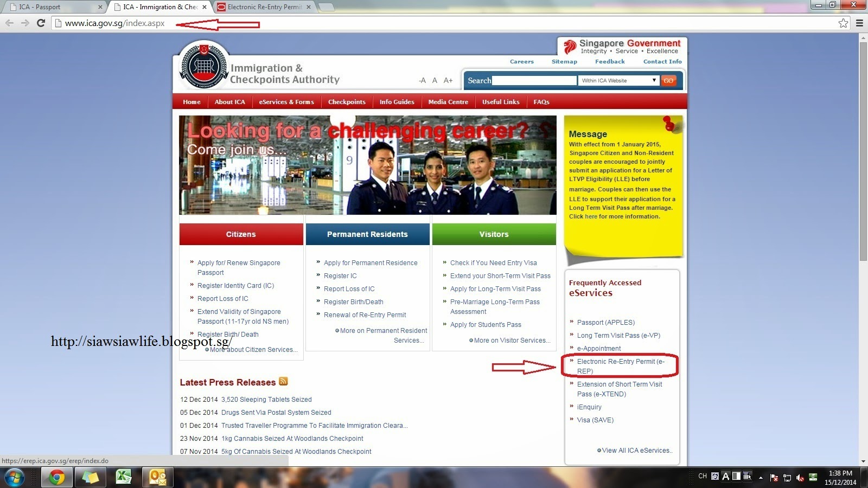Screen dimensions: 868x488
Task: Click the Singapore Government lion logo
Action: click(570, 46)
